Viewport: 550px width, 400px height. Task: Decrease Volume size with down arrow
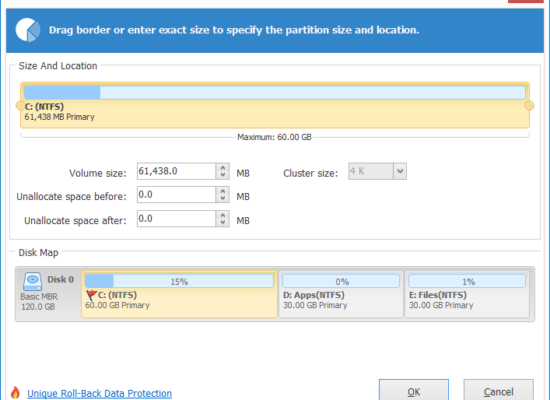(x=223, y=175)
